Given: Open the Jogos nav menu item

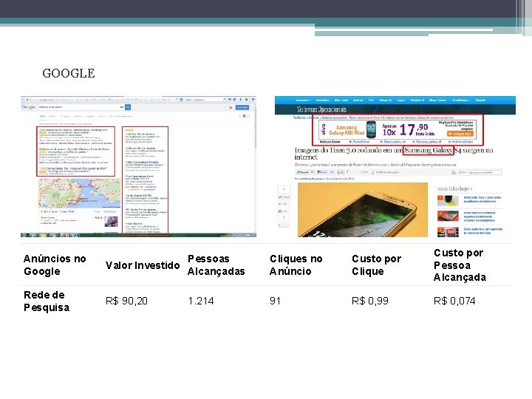Looking at the screenshot, I should (400, 100).
